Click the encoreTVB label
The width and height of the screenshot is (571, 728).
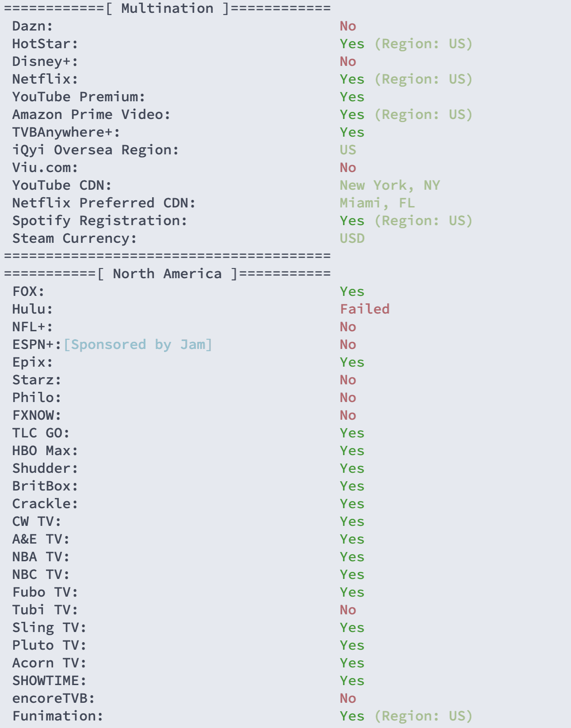[53, 698]
